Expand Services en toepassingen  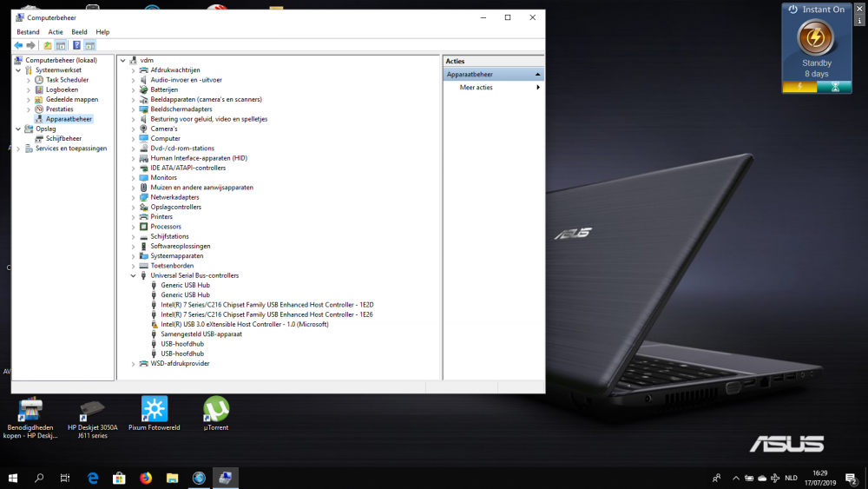click(x=18, y=149)
